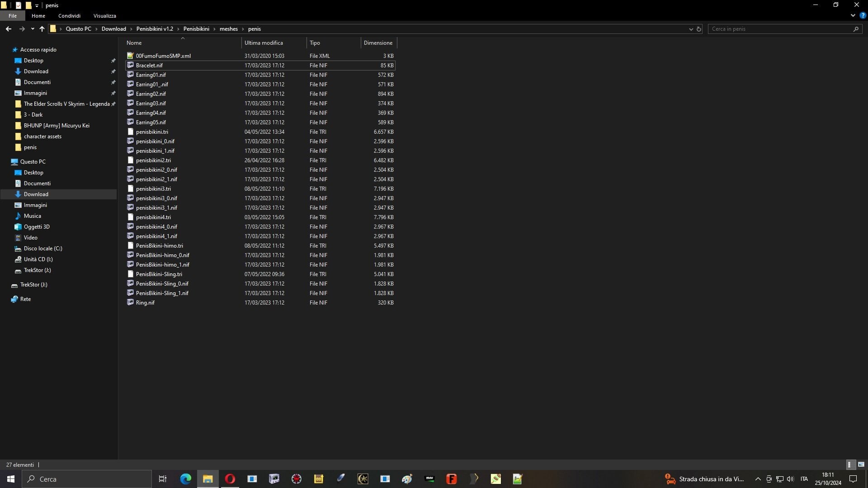
Task: Open Video folder in navigation pane
Action: (30, 238)
